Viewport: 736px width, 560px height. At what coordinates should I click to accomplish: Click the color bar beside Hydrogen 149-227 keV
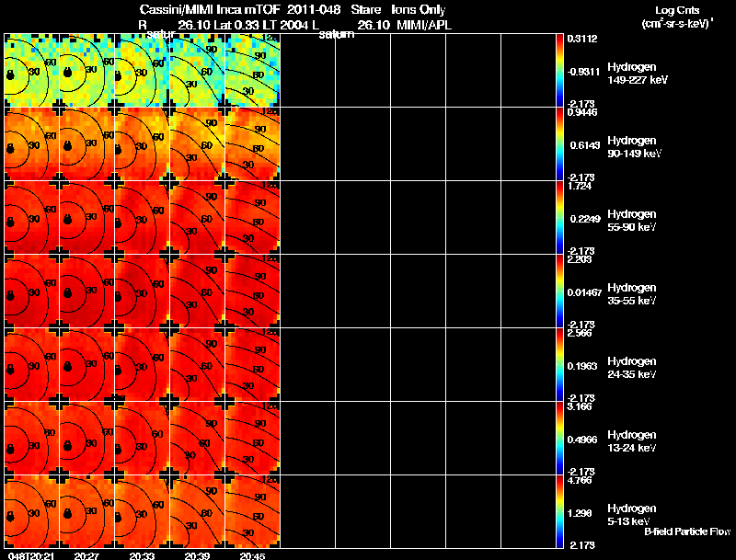pos(559,70)
